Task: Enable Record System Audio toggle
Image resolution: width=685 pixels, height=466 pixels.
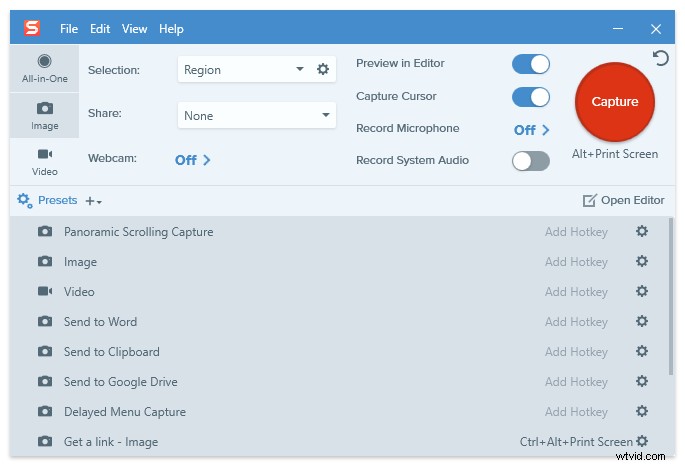Action: (x=530, y=161)
